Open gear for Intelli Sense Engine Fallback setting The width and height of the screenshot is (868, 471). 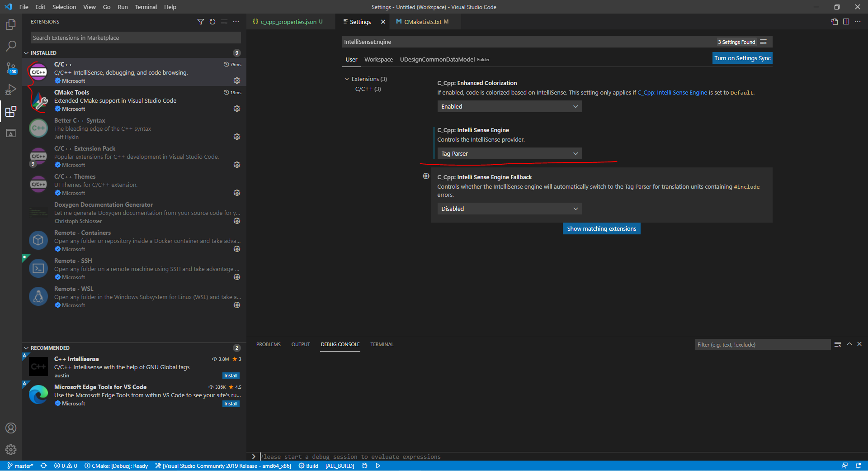(x=426, y=176)
